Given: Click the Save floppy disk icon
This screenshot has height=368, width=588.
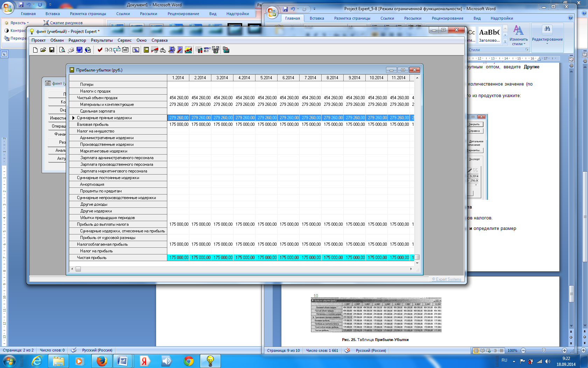Looking at the screenshot, I should click(x=51, y=50).
